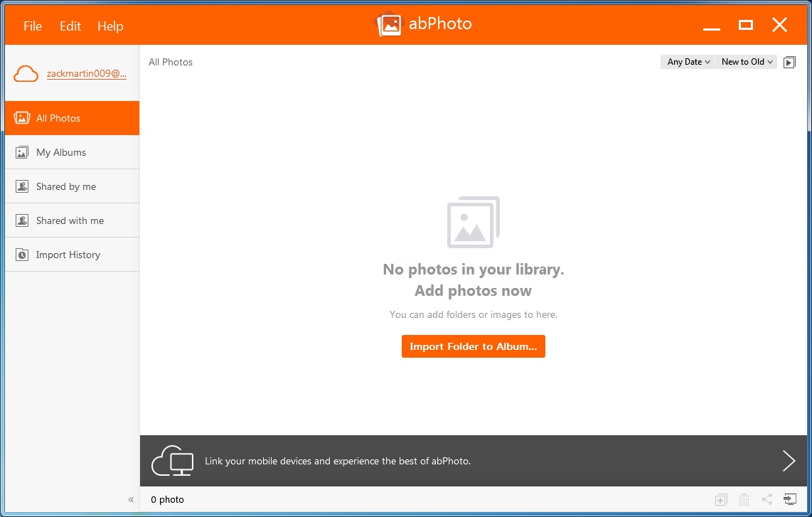This screenshot has width=812, height=517.
Task: Open the Shared by me section
Action: click(x=72, y=186)
